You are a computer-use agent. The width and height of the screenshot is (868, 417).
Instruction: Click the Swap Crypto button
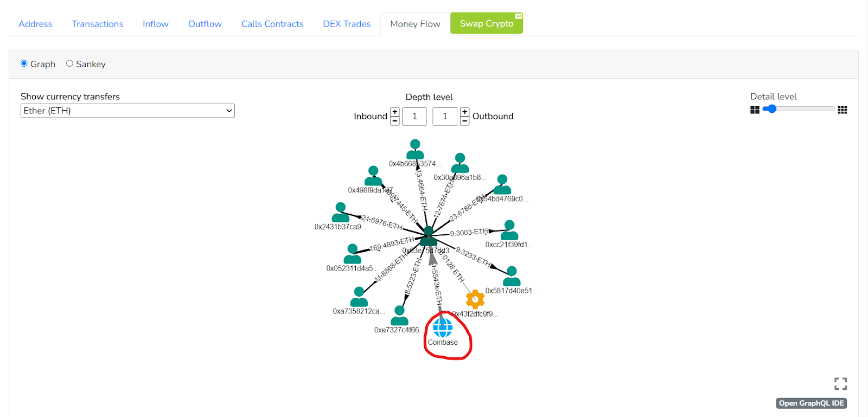[486, 23]
